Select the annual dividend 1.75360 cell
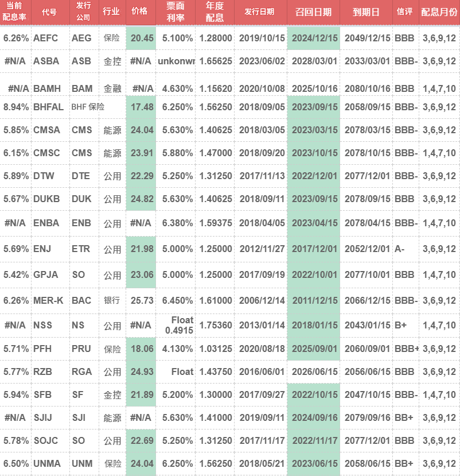Screen dimensions: 460x476 click(x=216, y=325)
